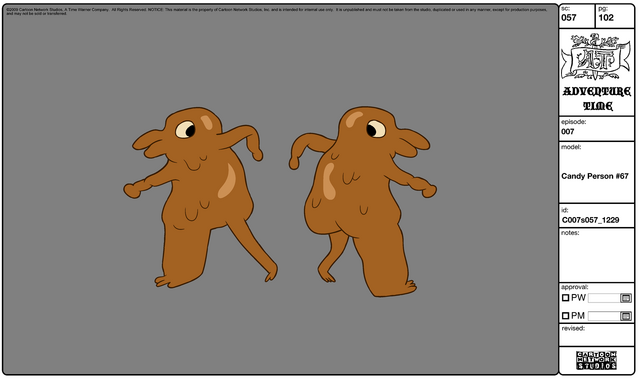
Task: Check the PW approval checkbox
Action: coord(565,298)
